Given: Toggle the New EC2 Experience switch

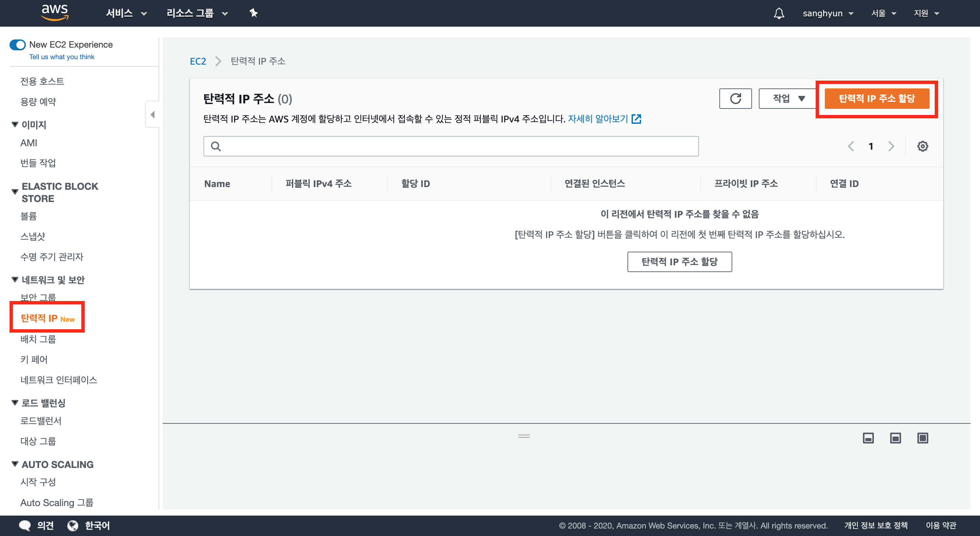Looking at the screenshot, I should 17,45.
